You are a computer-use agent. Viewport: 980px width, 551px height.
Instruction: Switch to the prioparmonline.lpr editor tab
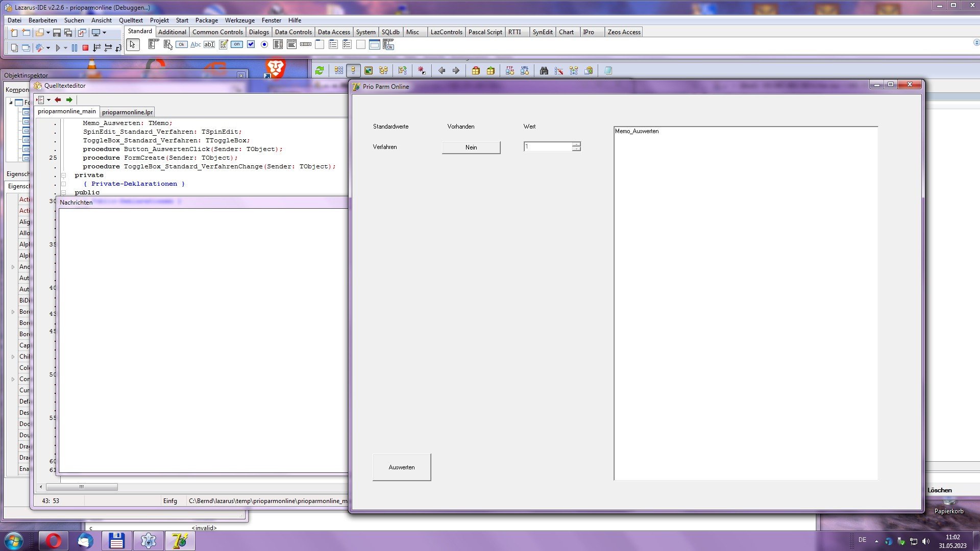pyautogui.click(x=127, y=112)
